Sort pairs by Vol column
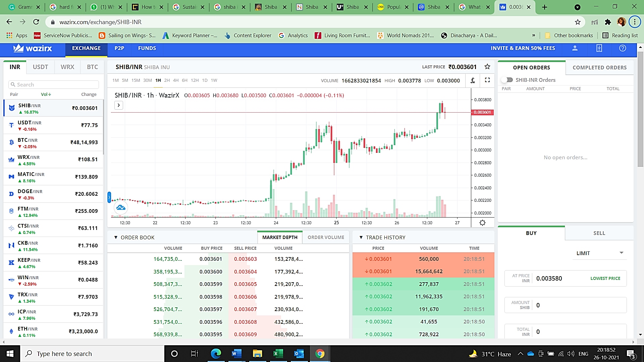Viewport: 644px width, 362px height. tap(46, 95)
